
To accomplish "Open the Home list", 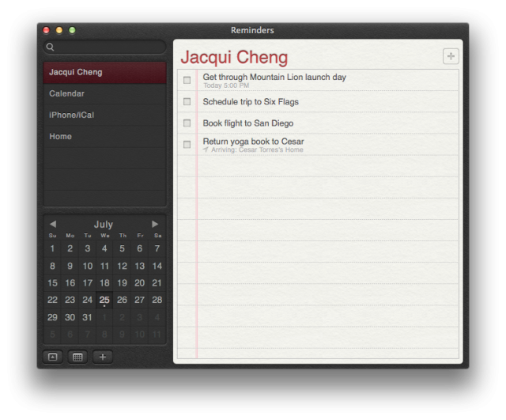I will click(104, 137).
